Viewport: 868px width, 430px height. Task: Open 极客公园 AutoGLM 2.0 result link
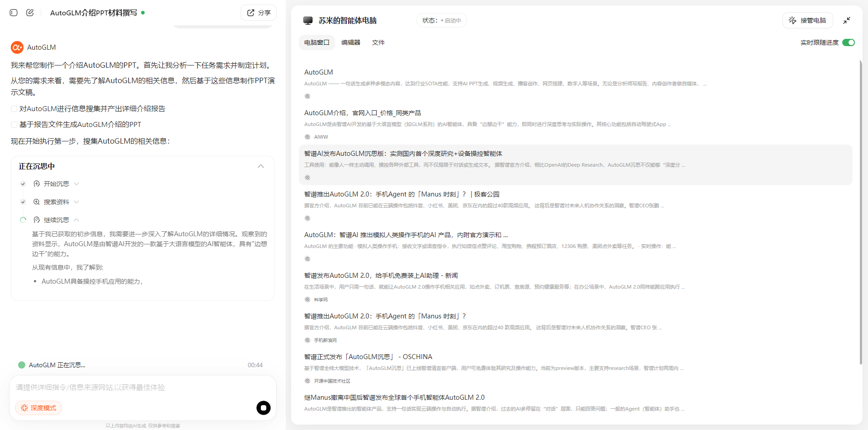coord(402,194)
